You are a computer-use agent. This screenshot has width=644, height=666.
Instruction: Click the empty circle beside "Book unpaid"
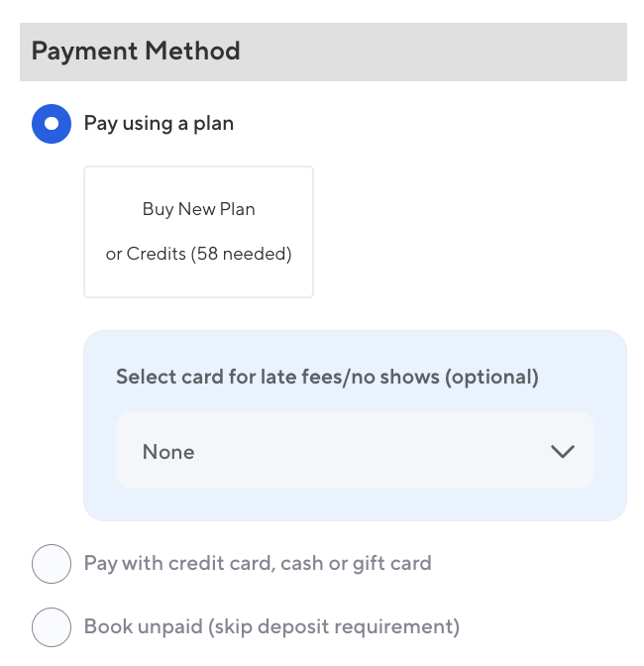click(x=52, y=626)
